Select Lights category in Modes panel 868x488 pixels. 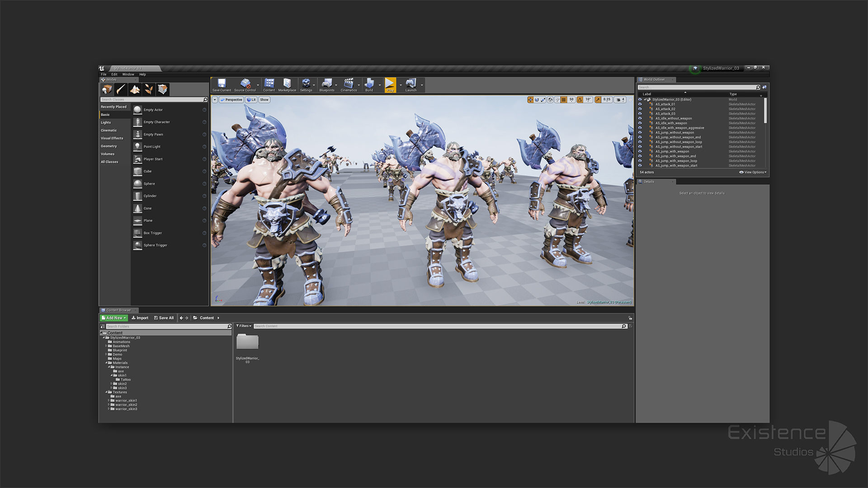coord(115,122)
